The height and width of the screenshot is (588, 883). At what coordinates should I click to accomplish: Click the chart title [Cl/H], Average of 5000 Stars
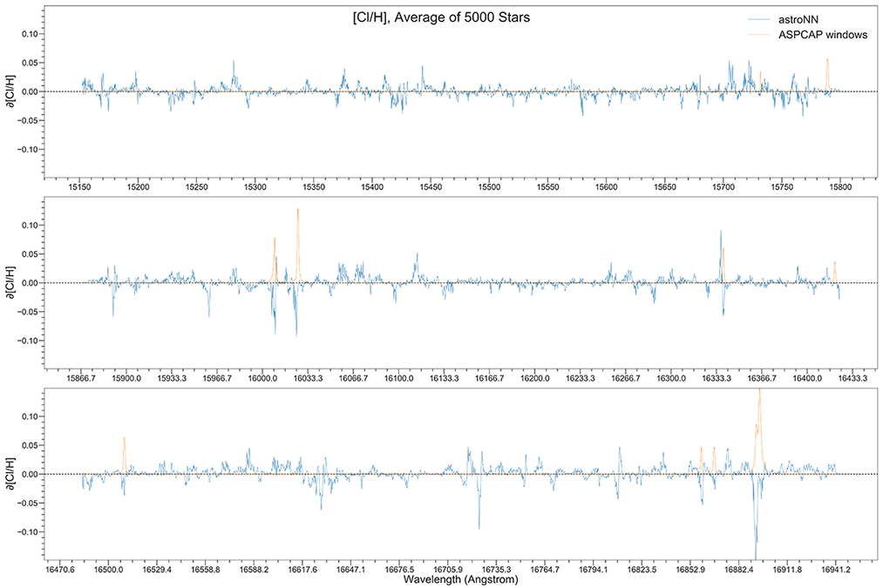(x=441, y=17)
